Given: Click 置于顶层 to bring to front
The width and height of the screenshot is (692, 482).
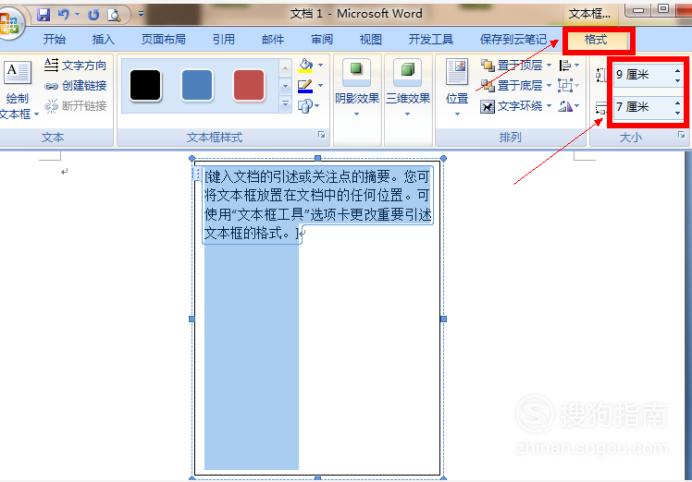Looking at the screenshot, I should point(512,65).
